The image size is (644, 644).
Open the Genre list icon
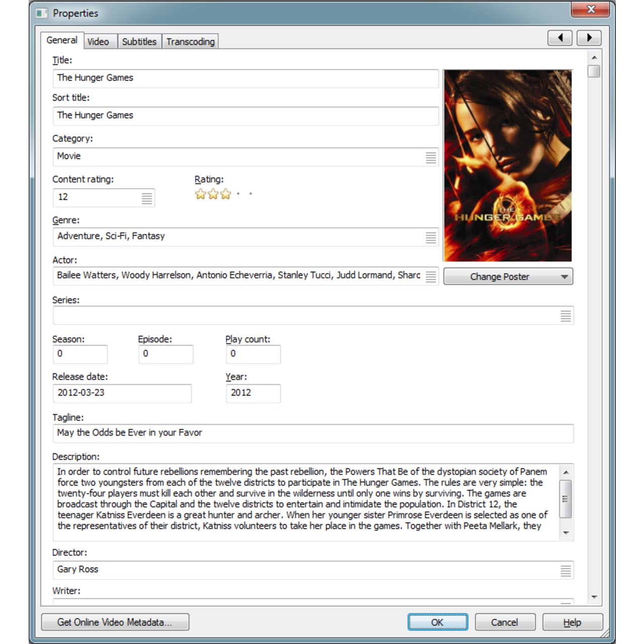click(431, 237)
